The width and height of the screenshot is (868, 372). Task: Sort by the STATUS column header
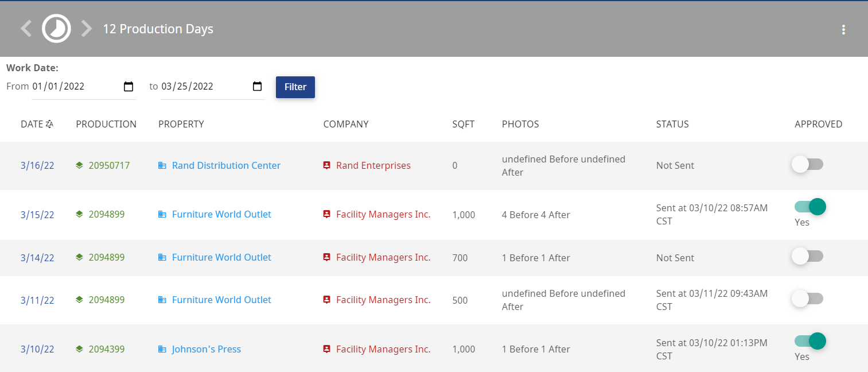point(672,124)
